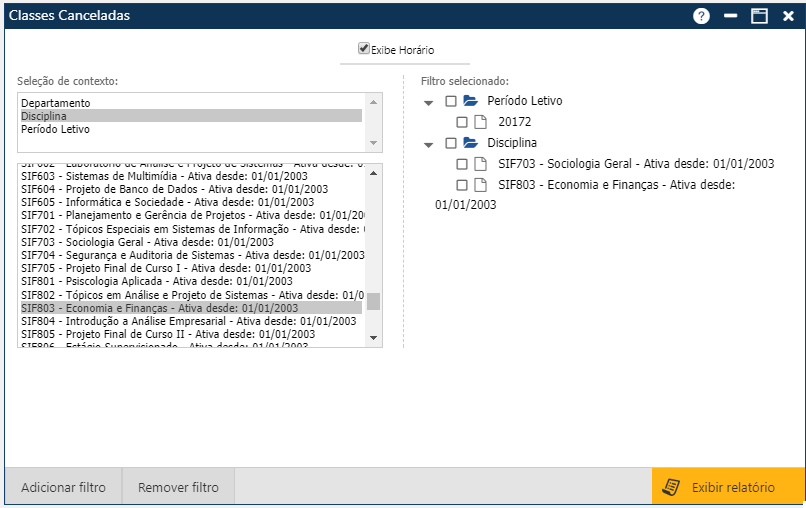This screenshot has height=508, width=806.
Task: Check the SIF803 Economia e Finanças filter checkbox
Action: coord(462,185)
